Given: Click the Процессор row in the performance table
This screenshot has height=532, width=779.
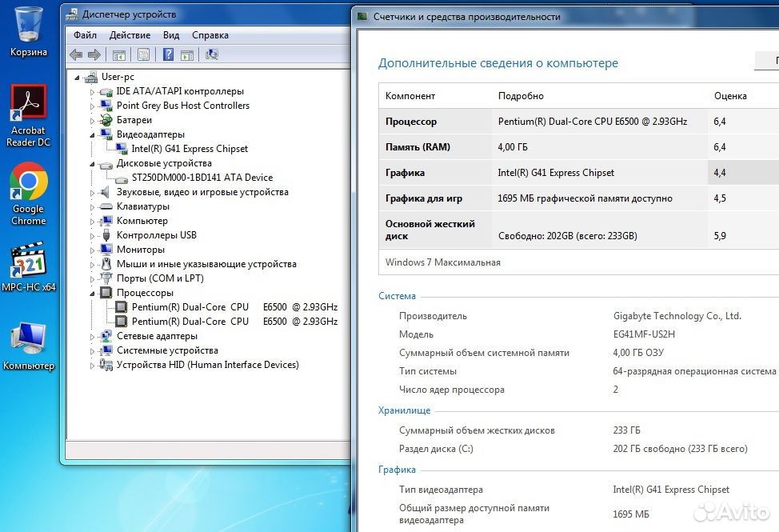Looking at the screenshot, I should click(x=578, y=122).
